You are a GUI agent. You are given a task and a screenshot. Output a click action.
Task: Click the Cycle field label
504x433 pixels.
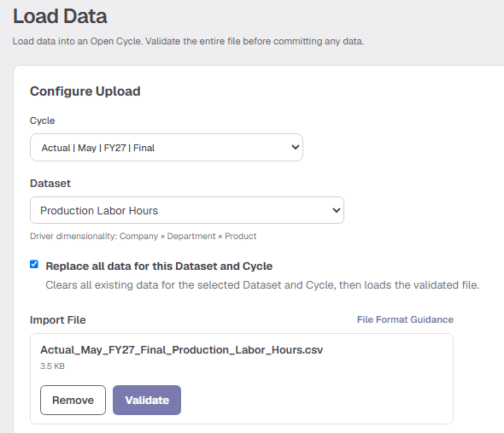43,120
